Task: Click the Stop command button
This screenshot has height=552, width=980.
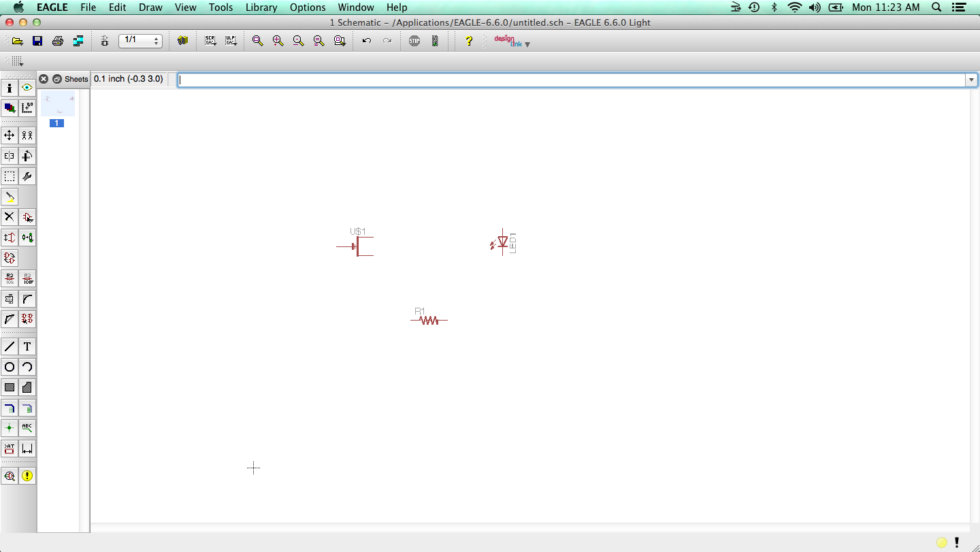Action: tap(414, 41)
